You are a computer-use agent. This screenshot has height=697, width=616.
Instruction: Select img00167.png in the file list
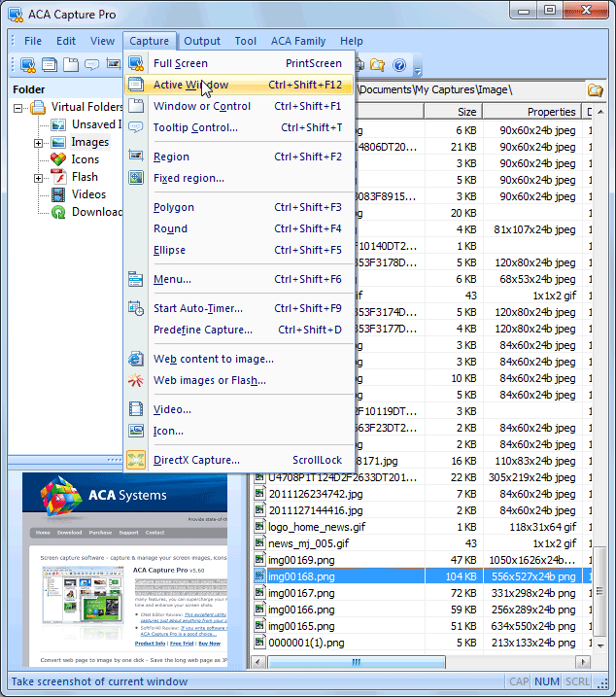301,593
